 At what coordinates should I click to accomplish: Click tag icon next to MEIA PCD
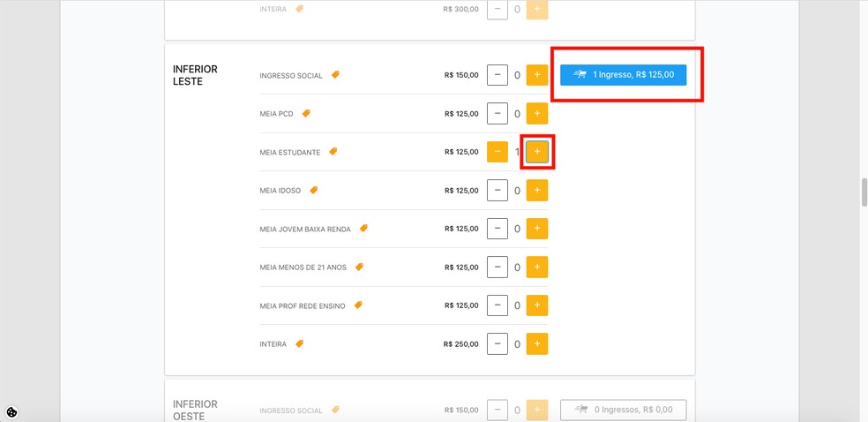tap(306, 113)
